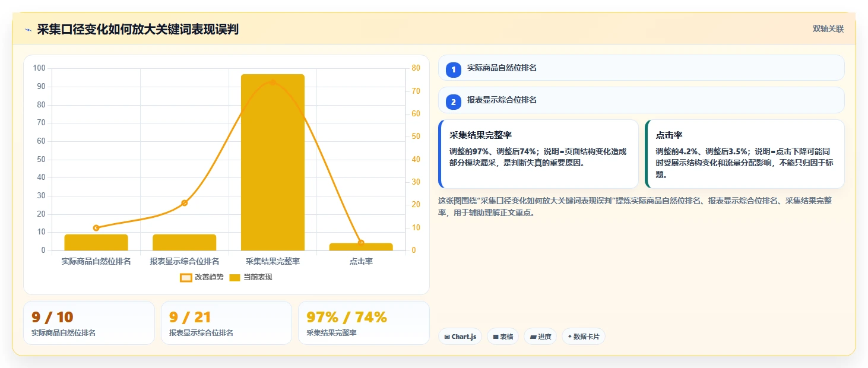Screen dimensions: 868x368
Task: Click the trend line point above 点击率
Action: [361, 243]
